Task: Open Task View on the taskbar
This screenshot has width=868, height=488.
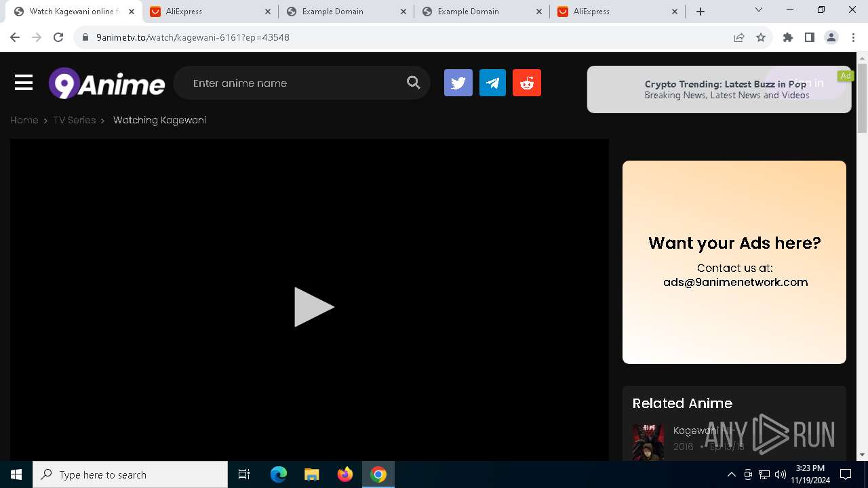Action: coord(244,474)
